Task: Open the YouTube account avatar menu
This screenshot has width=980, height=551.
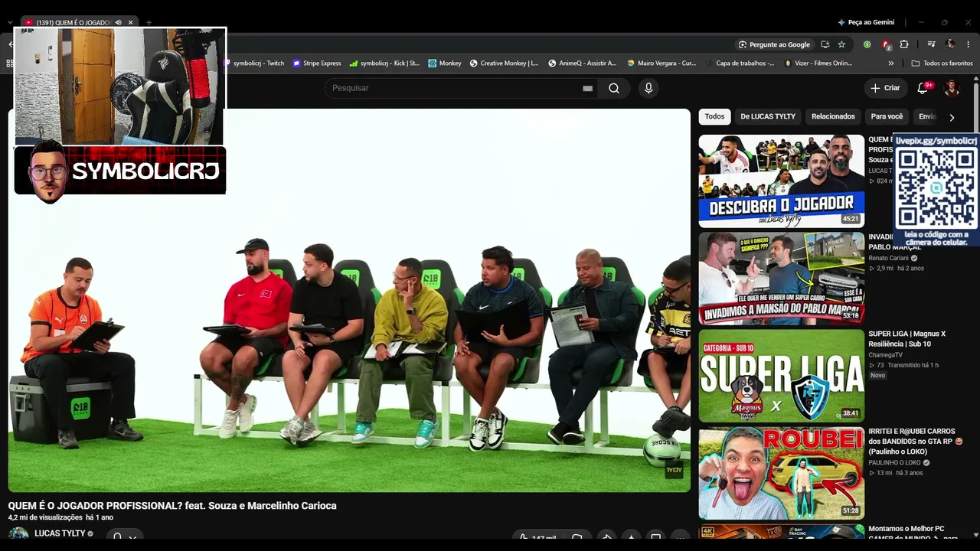Action: pyautogui.click(x=952, y=88)
